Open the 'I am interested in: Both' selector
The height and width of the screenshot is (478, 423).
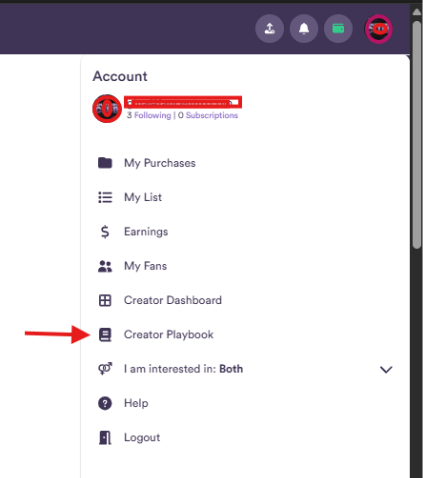pos(245,369)
